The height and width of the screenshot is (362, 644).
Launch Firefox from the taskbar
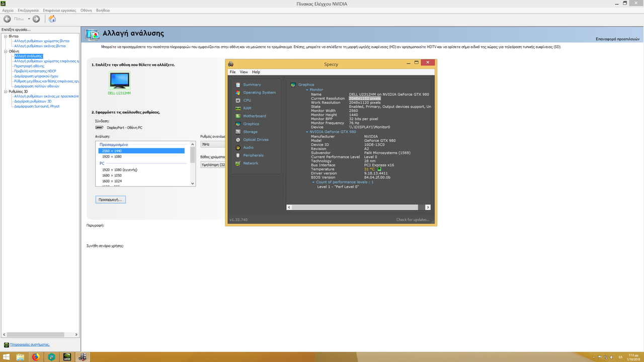tap(36, 357)
